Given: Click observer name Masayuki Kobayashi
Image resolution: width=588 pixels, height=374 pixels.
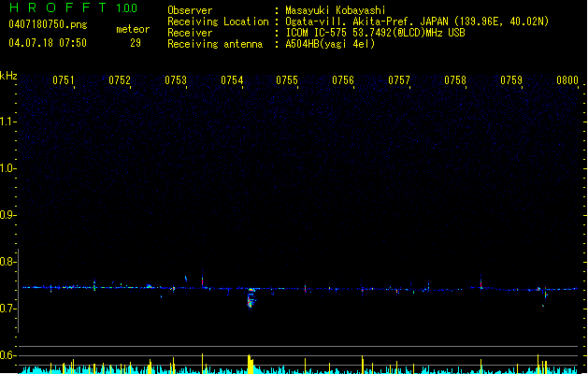Looking at the screenshot, I should (336, 10).
